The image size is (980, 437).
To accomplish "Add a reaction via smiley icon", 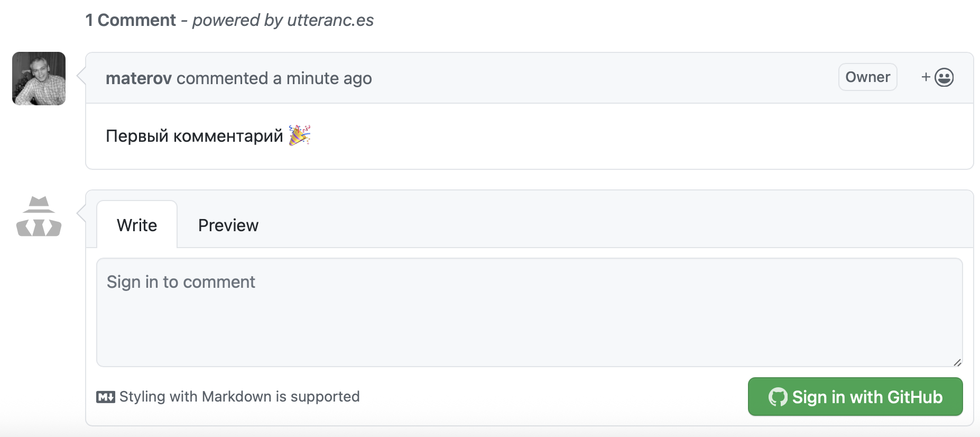I will [x=944, y=77].
